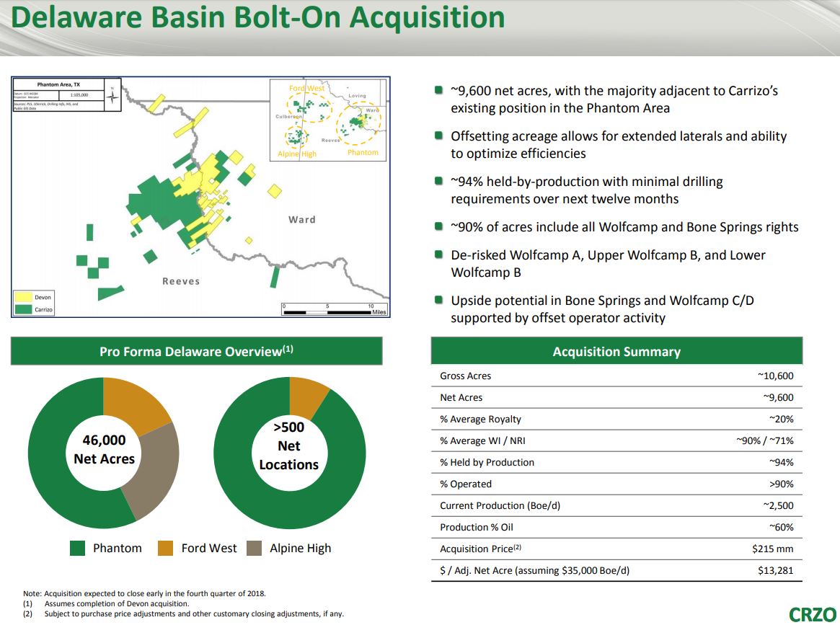Click the yellow Devon map legend swatch

click(24, 297)
